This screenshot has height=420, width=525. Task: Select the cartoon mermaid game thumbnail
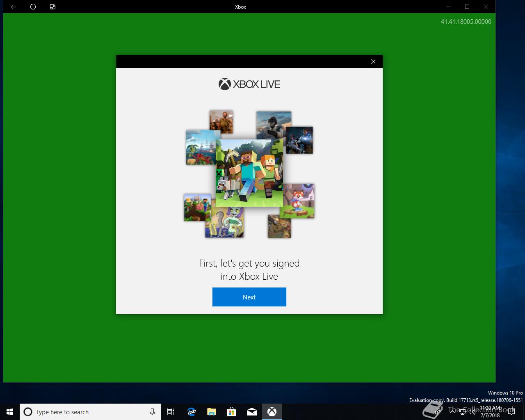pyautogui.click(x=224, y=222)
